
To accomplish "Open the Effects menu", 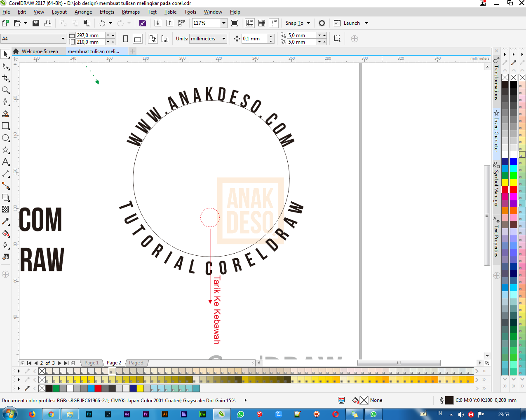I will 107,12.
